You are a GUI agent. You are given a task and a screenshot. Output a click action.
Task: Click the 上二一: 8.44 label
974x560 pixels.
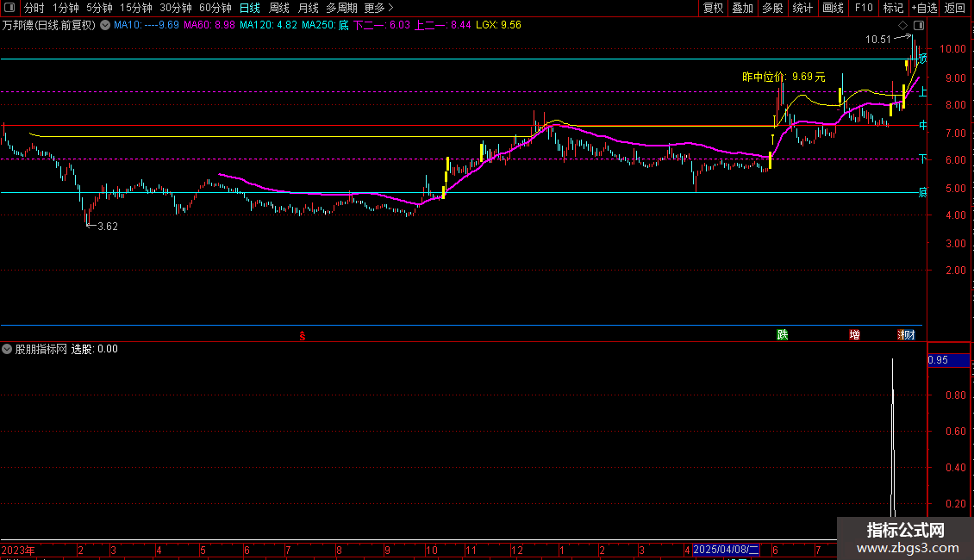pyautogui.click(x=443, y=25)
